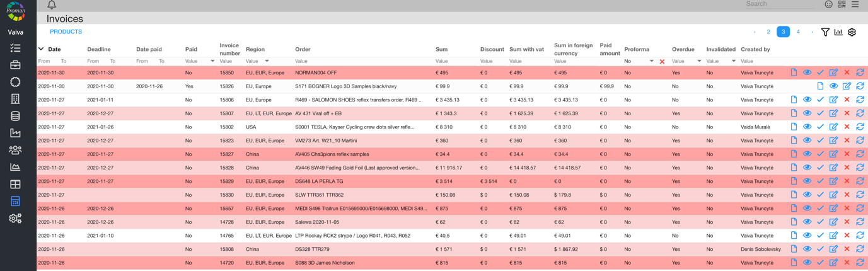
Task: Click the Proman logo
Action: (16, 11)
